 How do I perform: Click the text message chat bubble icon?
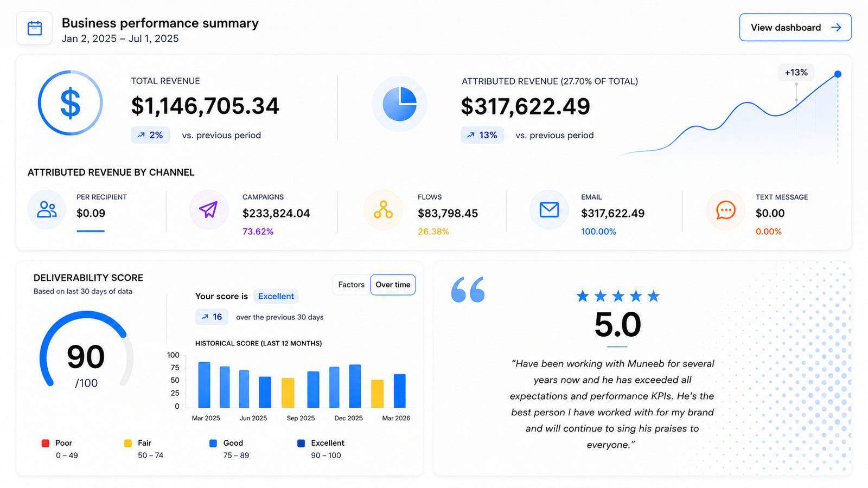(x=725, y=210)
